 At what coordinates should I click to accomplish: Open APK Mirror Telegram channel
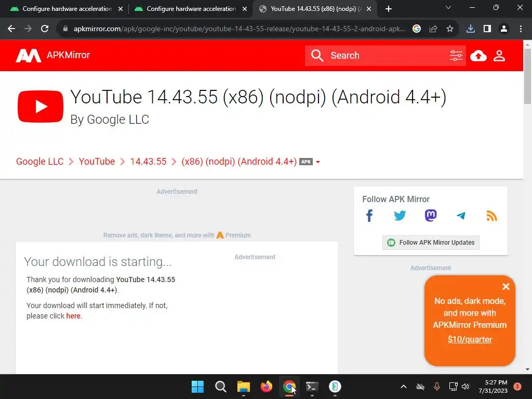pos(461,216)
